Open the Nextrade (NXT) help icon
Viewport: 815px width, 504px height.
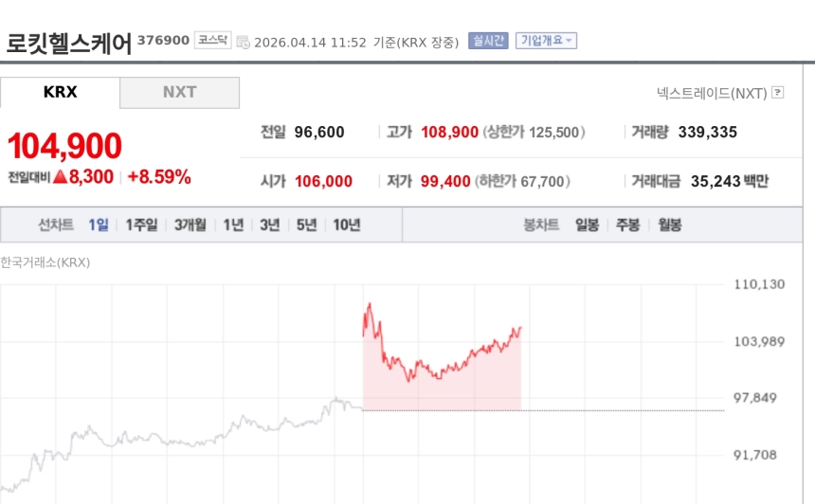pyautogui.click(x=778, y=93)
